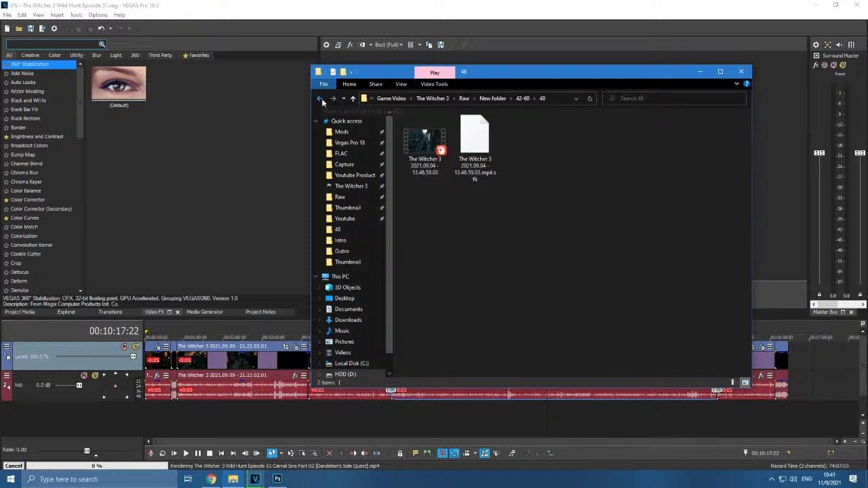
Task: Click the red Delete X icon in the edit toolbar
Action: coord(329,453)
